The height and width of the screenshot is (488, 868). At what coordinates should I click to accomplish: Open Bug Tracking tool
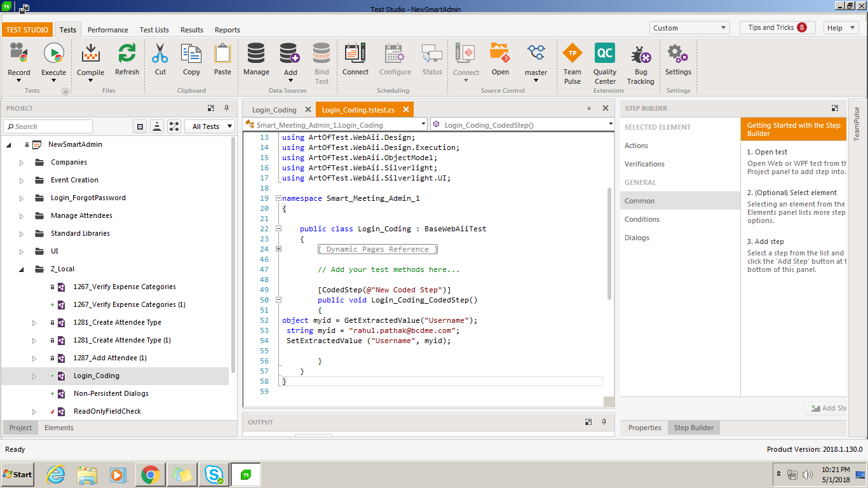coord(641,56)
